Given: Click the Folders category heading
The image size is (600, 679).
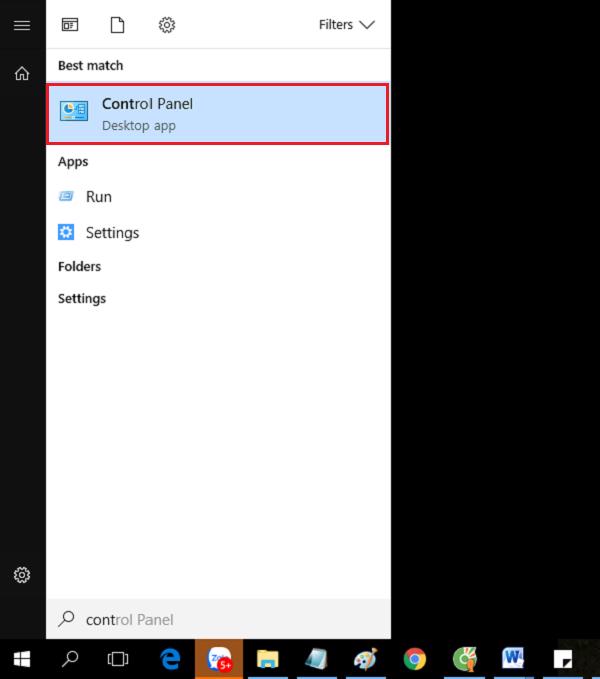Looking at the screenshot, I should pos(79,267).
